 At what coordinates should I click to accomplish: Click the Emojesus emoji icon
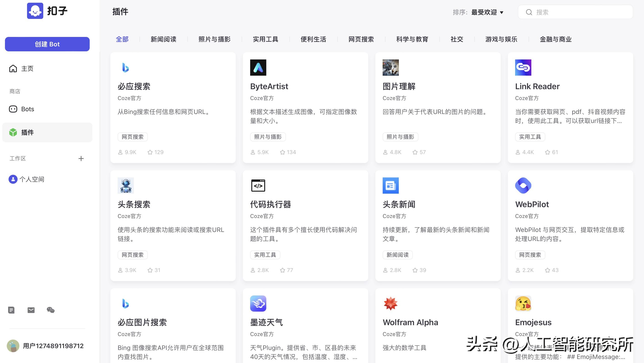pyautogui.click(x=523, y=304)
